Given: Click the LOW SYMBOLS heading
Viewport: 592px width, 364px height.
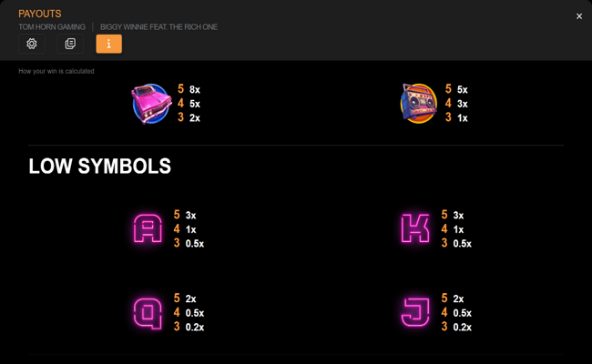Looking at the screenshot, I should pyautogui.click(x=99, y=167).
